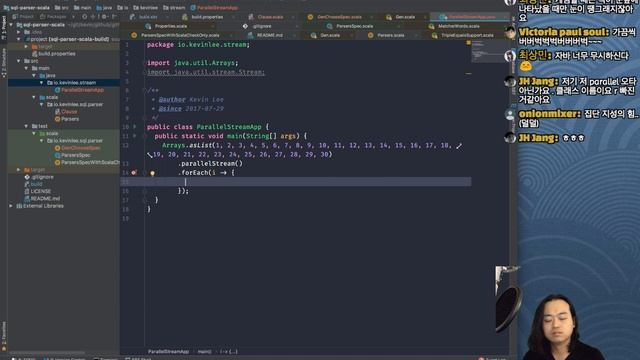
Task: Switch to ParsersSpecWithScalaCheckOnly.scala tab
Action: (x=180, y=36)
